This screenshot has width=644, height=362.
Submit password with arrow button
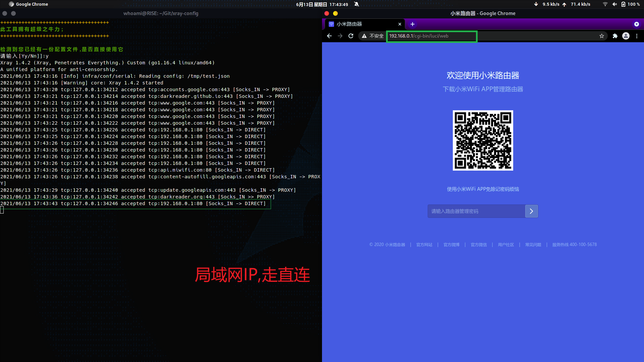click(x=531, y=211)
